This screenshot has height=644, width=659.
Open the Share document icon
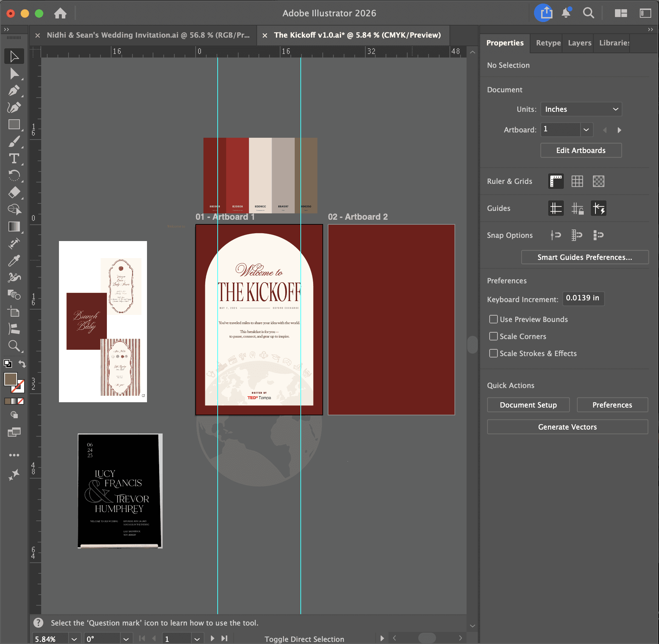click(544, 13)
